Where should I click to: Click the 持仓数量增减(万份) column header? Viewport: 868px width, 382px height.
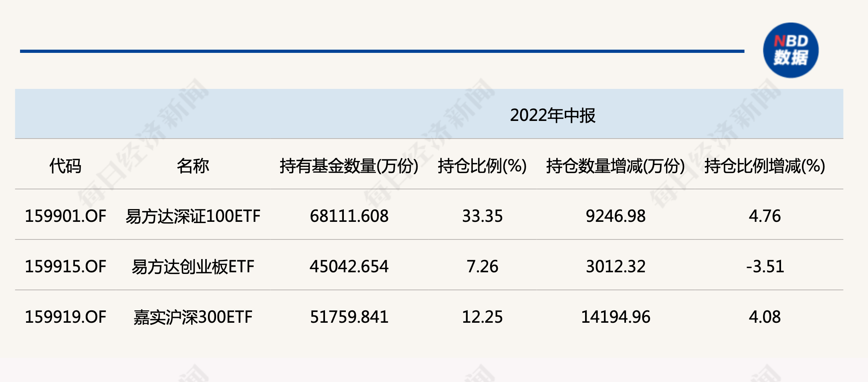tap(615, 166)
